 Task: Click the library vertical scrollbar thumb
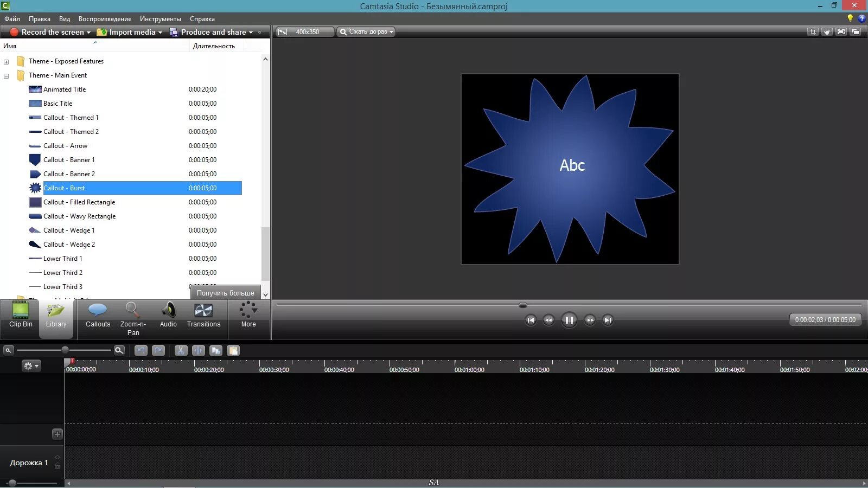[265, 254]
